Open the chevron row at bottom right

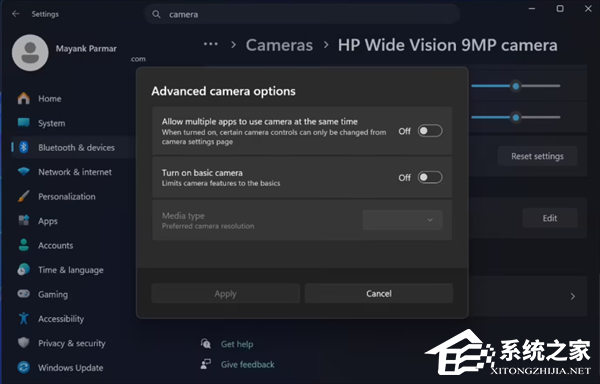click(572, 296)
